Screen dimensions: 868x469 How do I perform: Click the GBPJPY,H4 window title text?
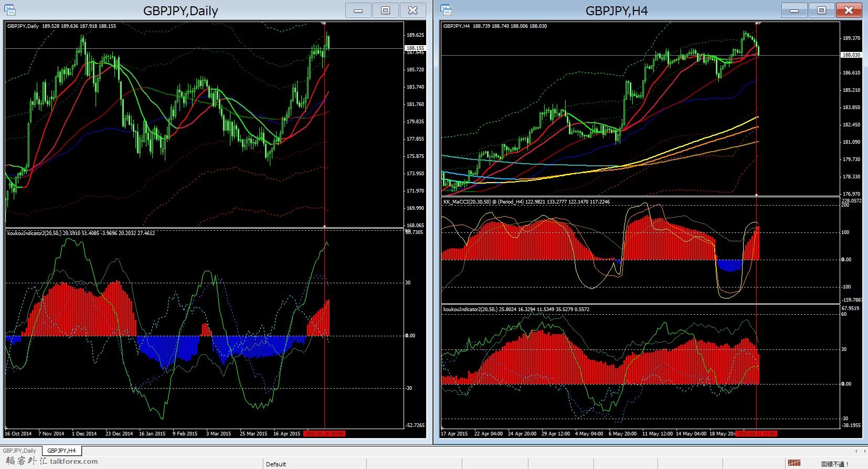(617, 10)
